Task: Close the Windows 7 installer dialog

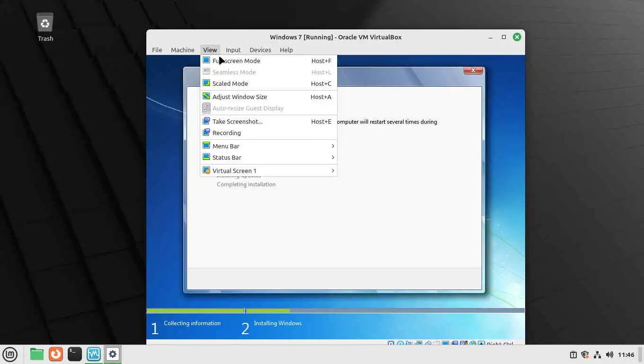Action: tap(473, 70)
